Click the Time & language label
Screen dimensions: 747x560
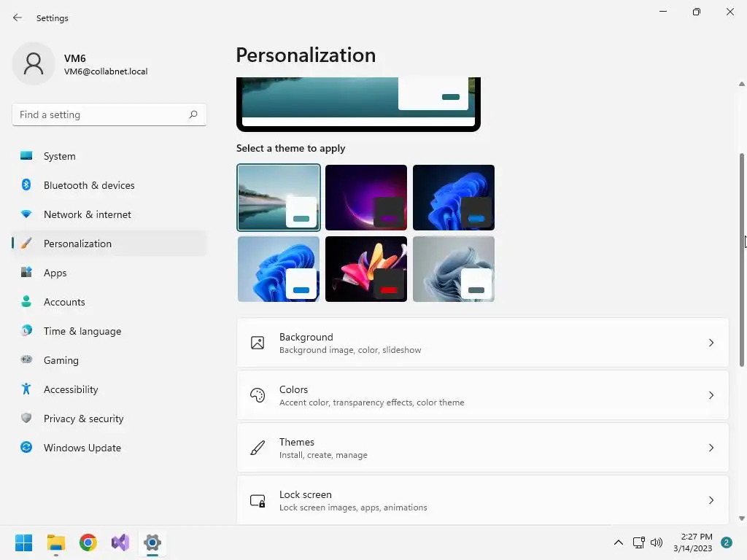[x=82, y=331]
